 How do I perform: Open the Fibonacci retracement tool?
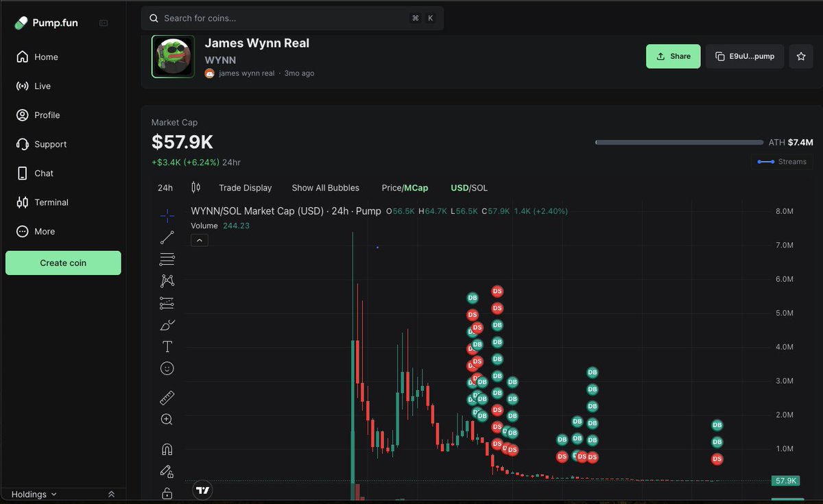(167, 259)
